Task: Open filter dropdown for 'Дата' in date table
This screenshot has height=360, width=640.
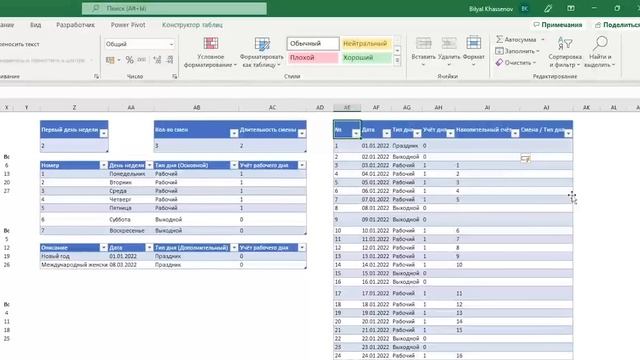Action: [387, 133]
